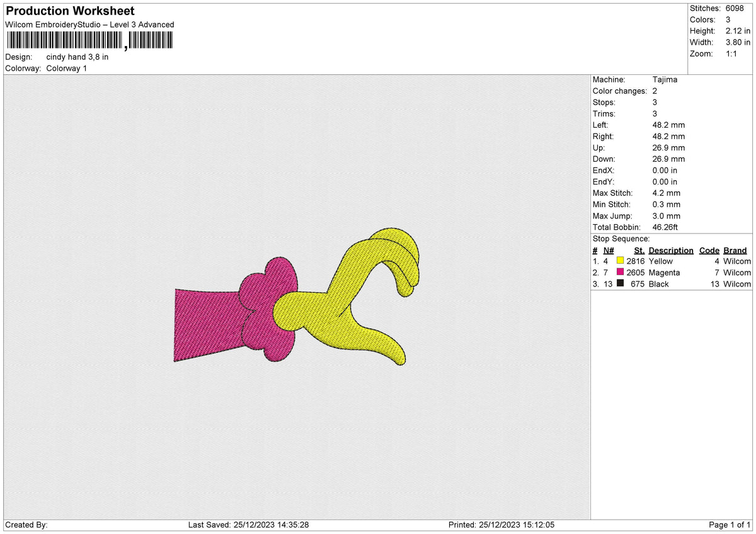Click the 'Production Worksheet' heading
This screenshot has width=756, height=534.
tap(69, 11)
